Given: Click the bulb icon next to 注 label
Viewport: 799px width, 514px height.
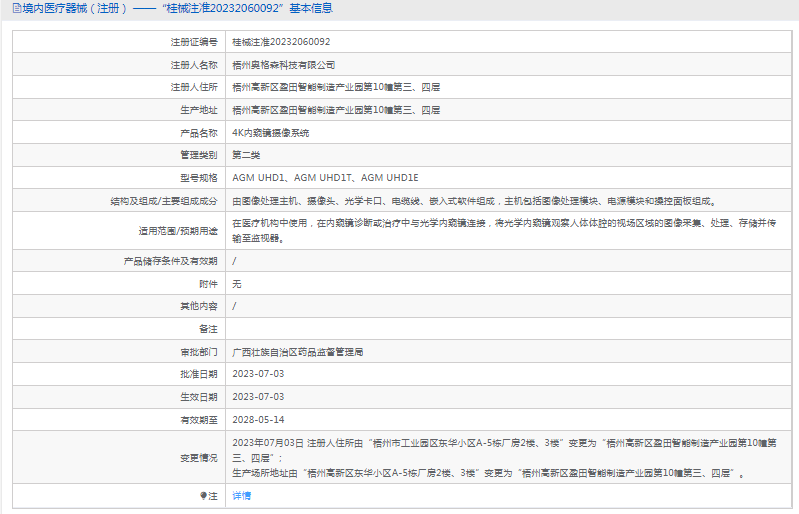Looking at the screenshot, I should click(x=203, y=496).
